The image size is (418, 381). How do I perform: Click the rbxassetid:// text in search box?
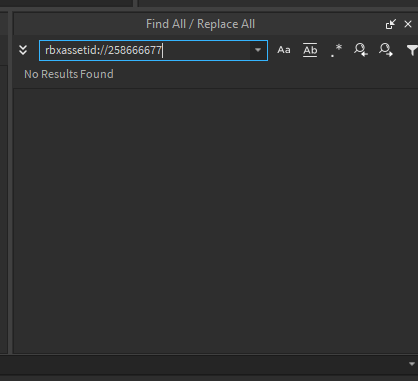76,50
